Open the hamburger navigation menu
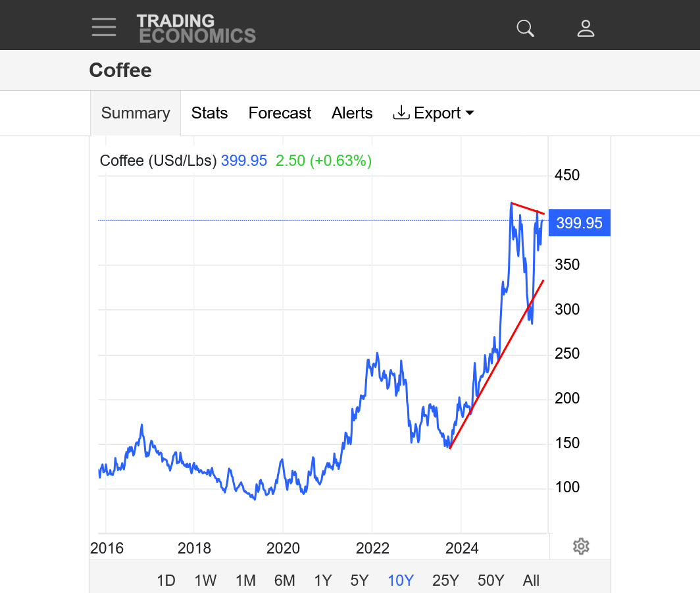Viewport: 700px width, 593px height. pyautogui.click(x=104, y=27)
